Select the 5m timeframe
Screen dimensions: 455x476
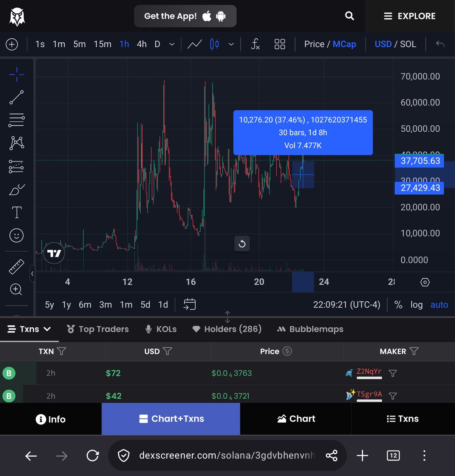(x=79, y=44)
